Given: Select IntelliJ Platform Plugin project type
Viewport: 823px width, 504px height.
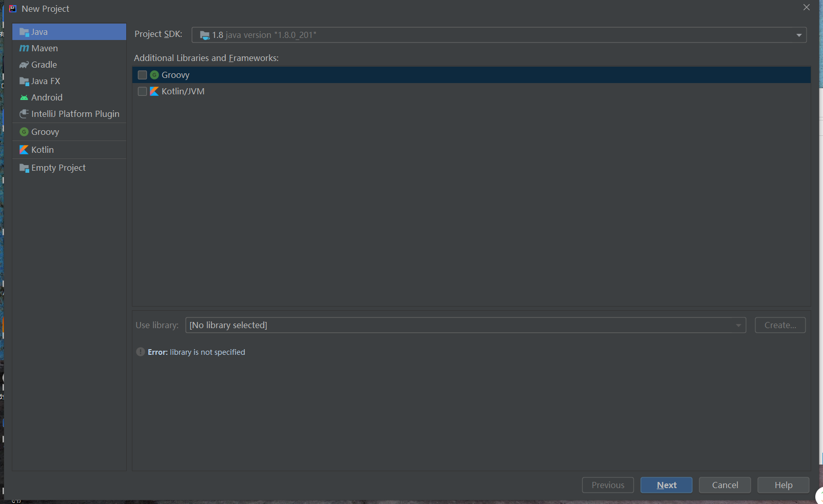Looking at the screenshot, I should 69,114.
